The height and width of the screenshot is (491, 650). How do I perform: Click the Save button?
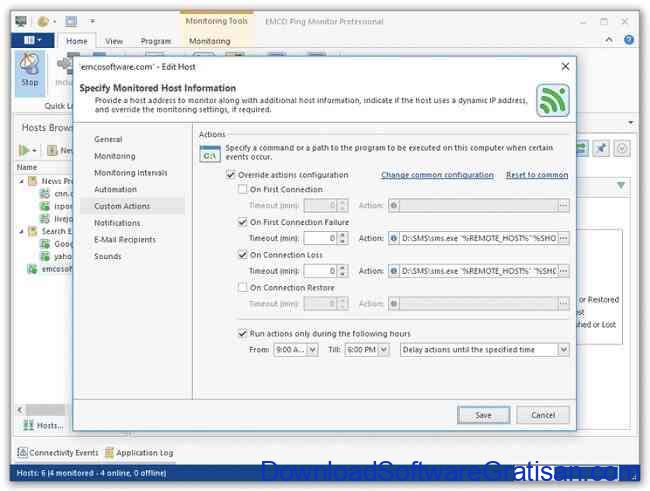[483, 415]
